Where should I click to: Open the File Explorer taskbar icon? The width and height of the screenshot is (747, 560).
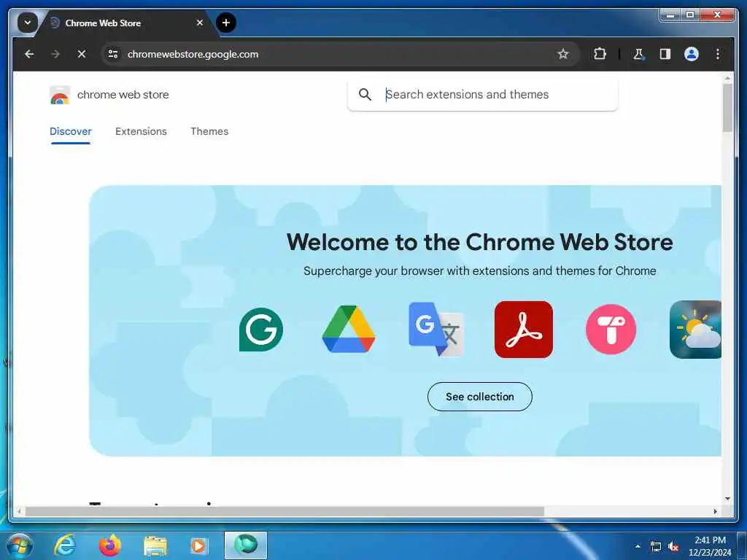click(x=155, y=547)
